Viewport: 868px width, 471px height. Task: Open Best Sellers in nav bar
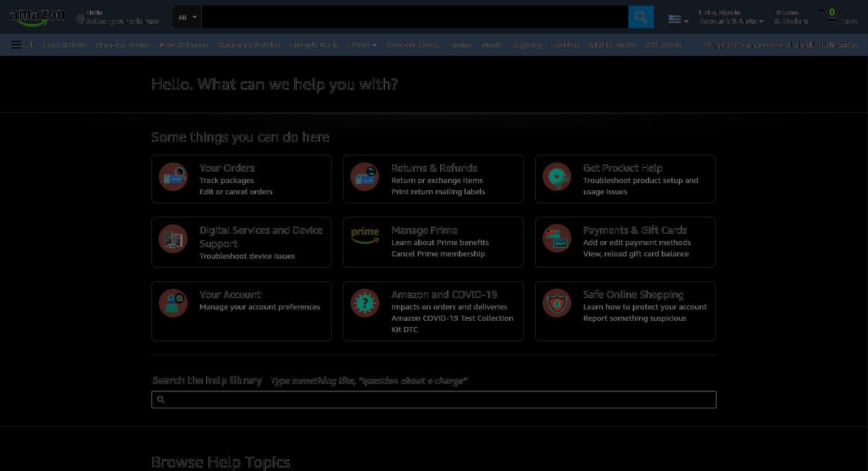tap(65, 45)
